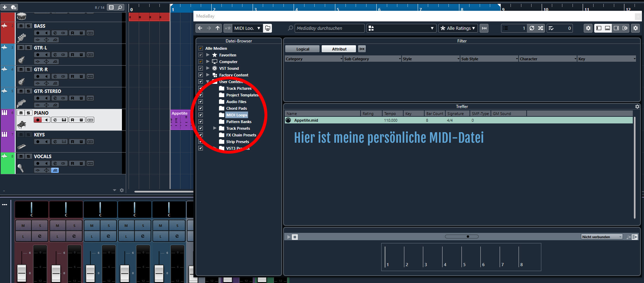Open edit instrument keyboard icon on PIANO track
Screen dimensions: 644x283
tap(64, 120)
